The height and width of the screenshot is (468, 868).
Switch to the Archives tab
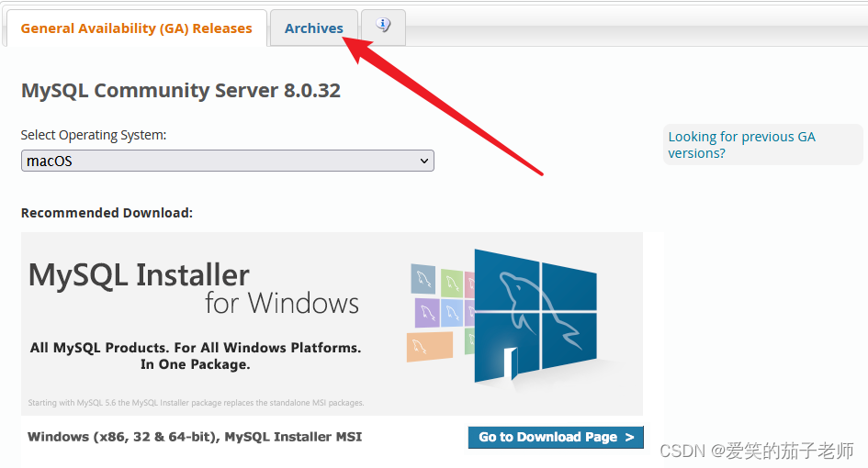(x=313, y=28)
